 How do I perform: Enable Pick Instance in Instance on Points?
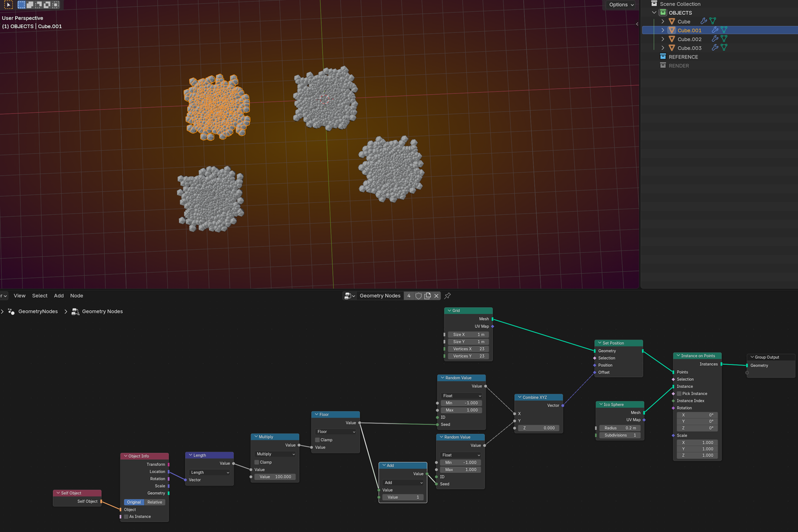(x=679, y=394)
